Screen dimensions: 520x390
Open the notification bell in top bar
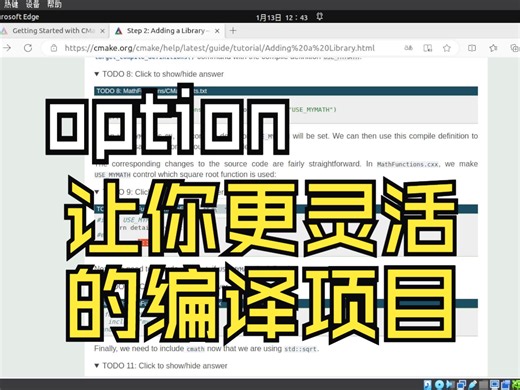[319, 17]
